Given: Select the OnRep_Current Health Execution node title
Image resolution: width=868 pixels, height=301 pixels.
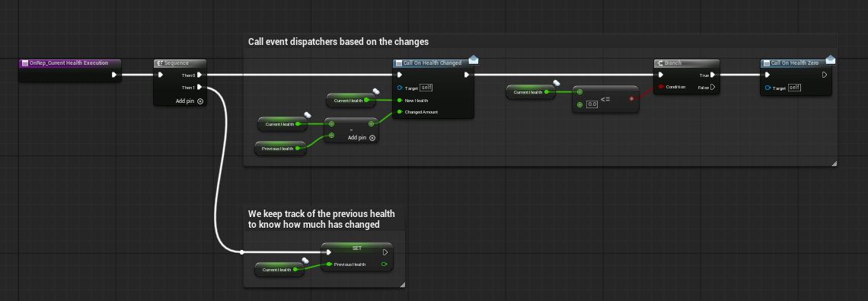Looking at the screenshot, I should pyautogui.click(x=69, y=63).
